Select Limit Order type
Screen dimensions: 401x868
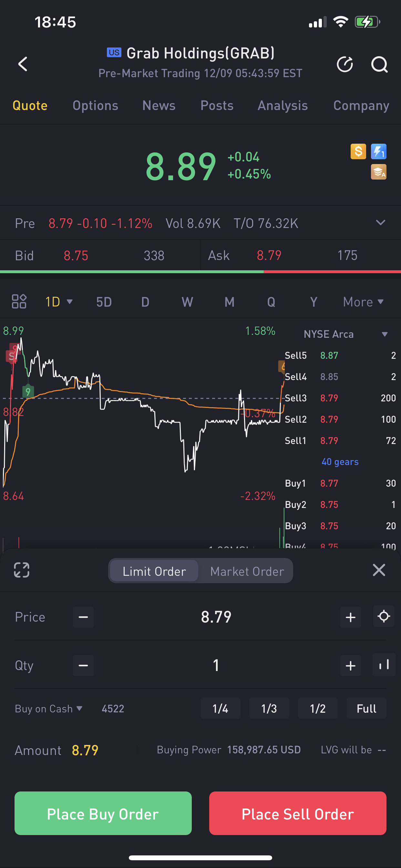point(154,571)
